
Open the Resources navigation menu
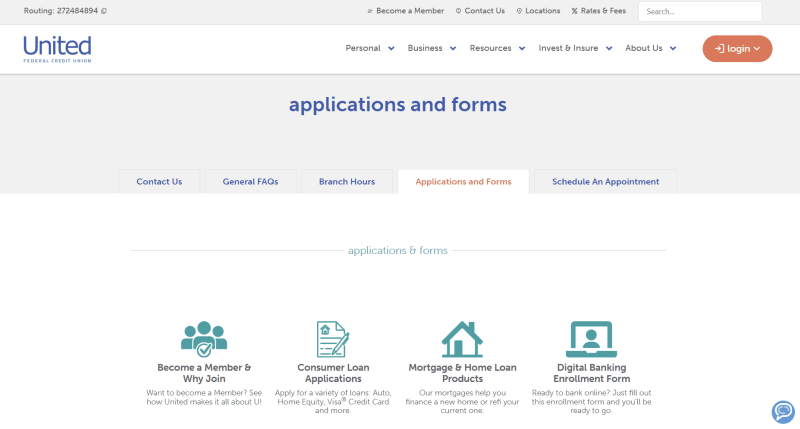click(490, 48)
